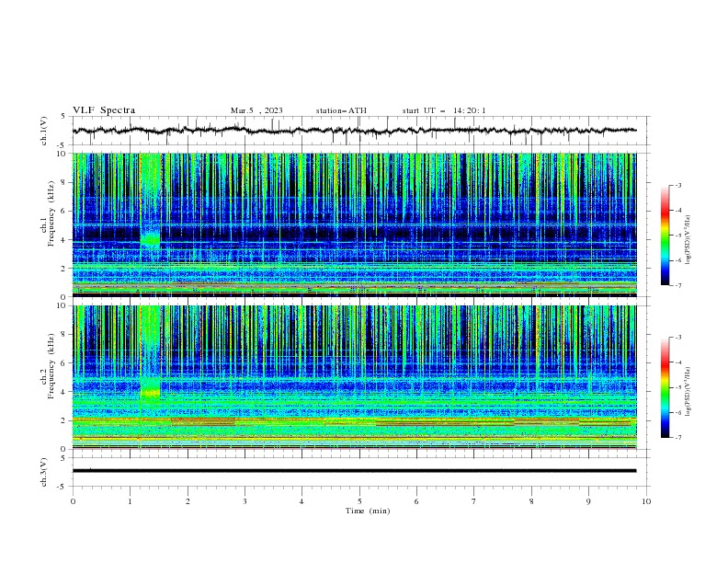Click time axis tick label "2"
The image size is (728, 563).
tap(188, 501)
